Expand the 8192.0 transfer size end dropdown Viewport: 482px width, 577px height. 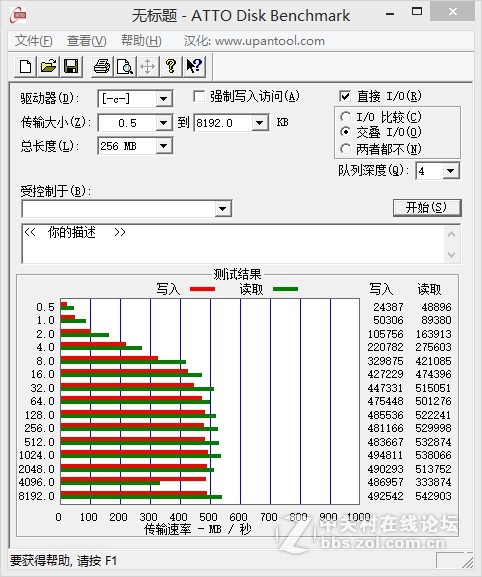click(259, 123)
